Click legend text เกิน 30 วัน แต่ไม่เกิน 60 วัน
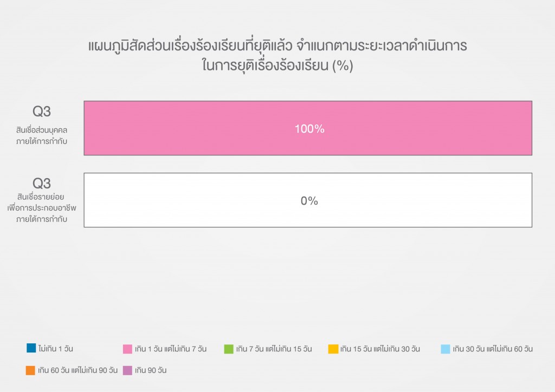This screenshot has height=392, width=555. pos(493,349)
